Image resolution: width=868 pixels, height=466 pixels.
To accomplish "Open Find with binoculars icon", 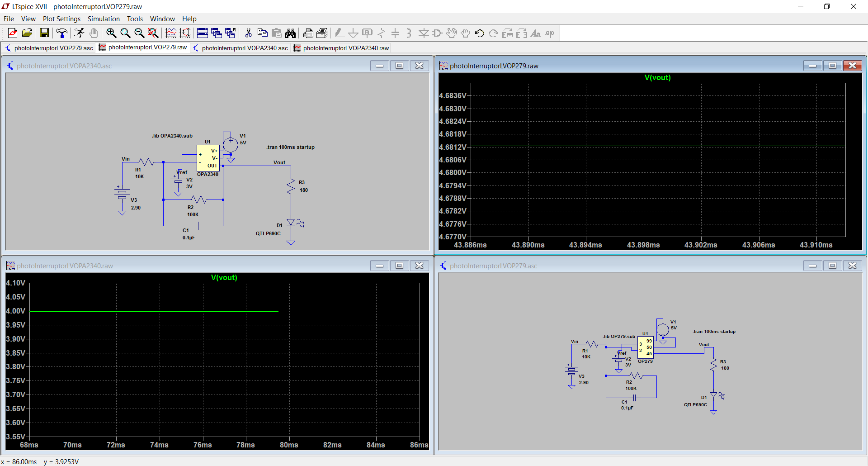I will click(290, 33).
